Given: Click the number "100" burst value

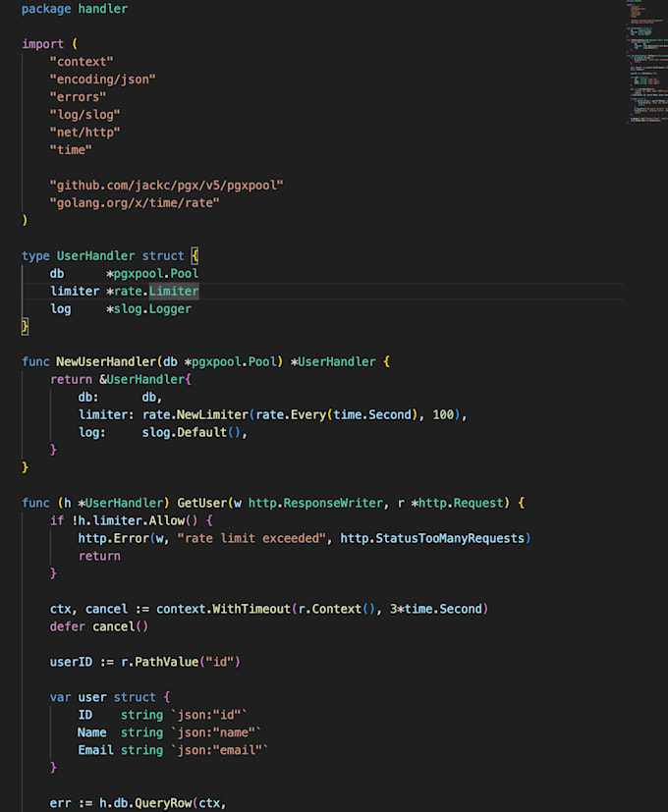Looking at the screenshot, I should click(x=443, y=414).
